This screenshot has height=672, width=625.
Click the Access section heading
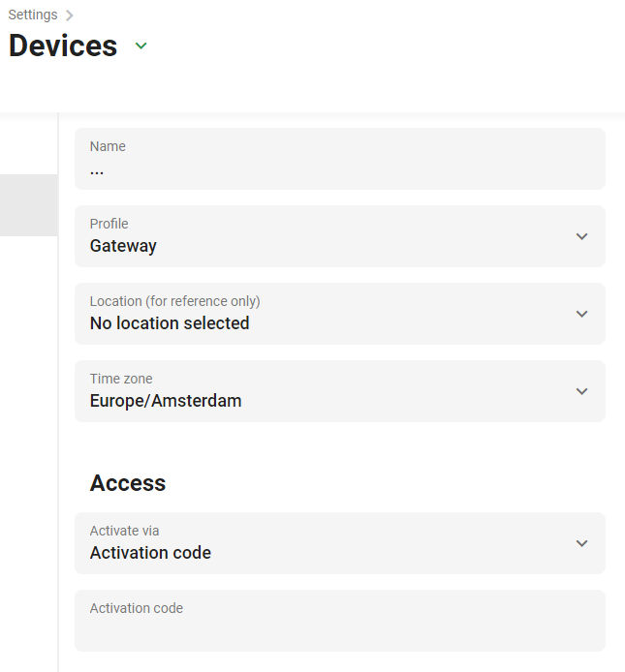click(x=127, y=483)
